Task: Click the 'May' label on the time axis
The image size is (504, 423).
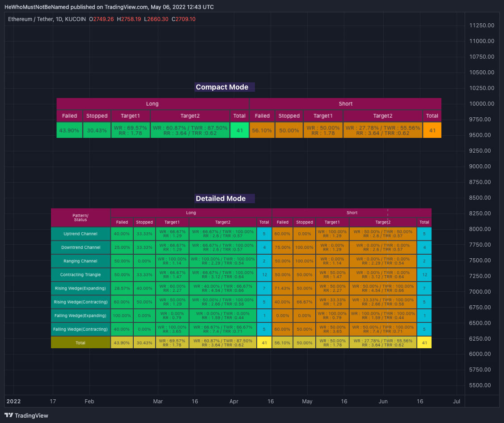Action: (307, 402)
